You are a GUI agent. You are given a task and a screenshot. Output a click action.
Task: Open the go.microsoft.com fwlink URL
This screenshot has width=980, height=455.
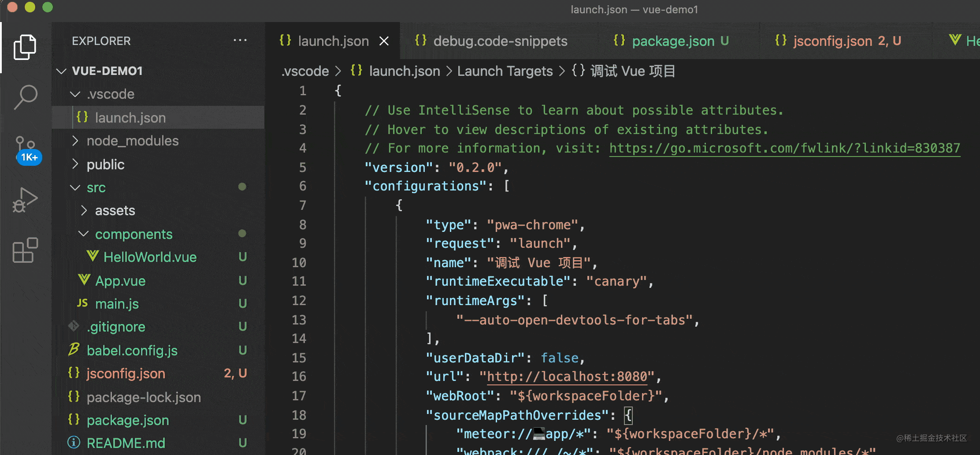(x=784, y=148)
